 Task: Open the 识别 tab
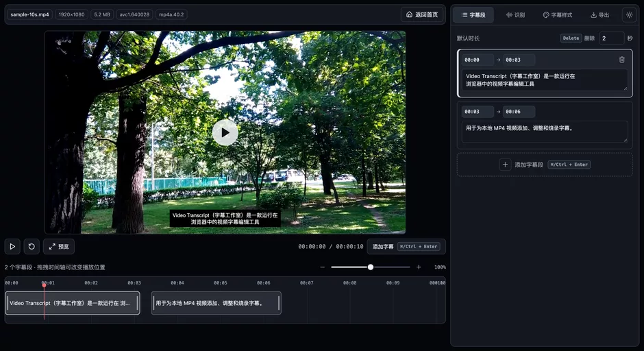coord(515,15)
